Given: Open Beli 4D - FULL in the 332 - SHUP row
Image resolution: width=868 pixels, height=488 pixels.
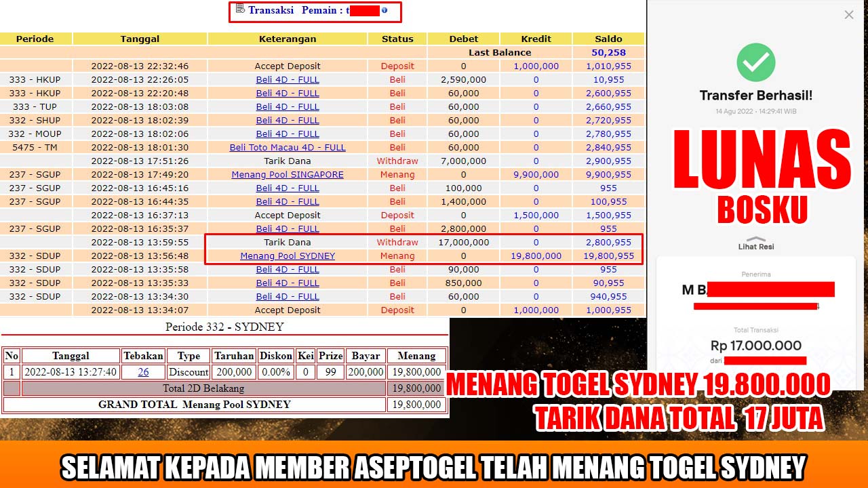Looking at the screenshot, I should pyautogui.click(x=288, y=120).
